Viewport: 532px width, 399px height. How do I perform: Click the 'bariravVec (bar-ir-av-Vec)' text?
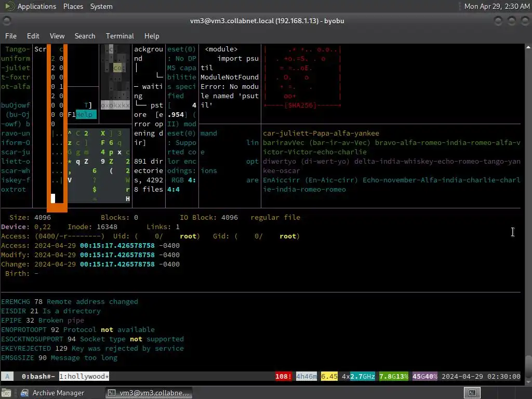[x=317, y=142]
